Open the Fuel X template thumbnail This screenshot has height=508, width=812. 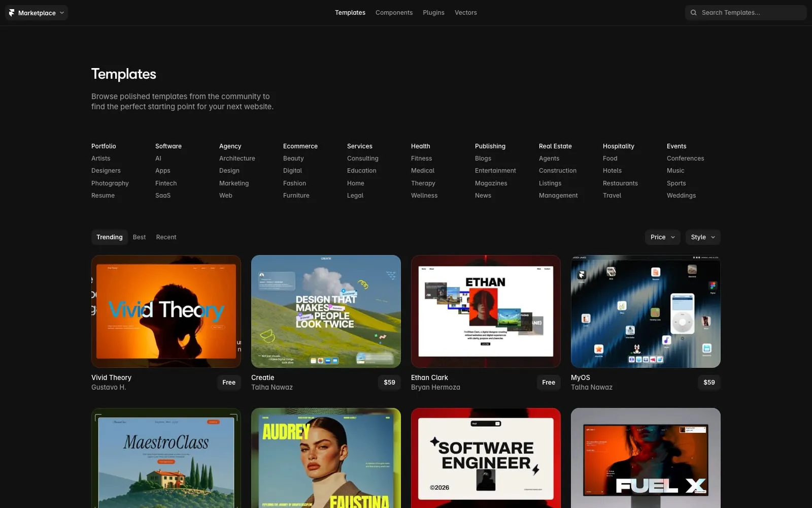point(646,458)
